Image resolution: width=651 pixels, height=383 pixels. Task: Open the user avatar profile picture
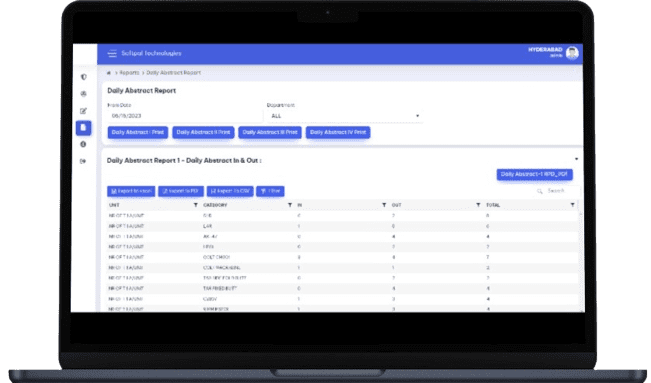click(572, 53)
